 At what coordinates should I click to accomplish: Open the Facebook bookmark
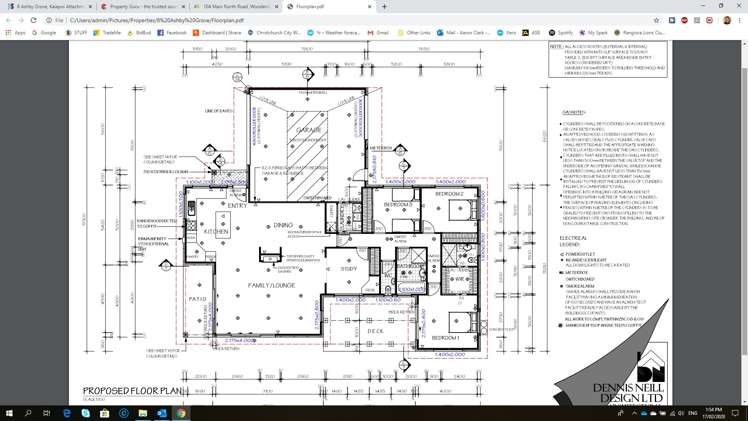click(x=172, y=33)
